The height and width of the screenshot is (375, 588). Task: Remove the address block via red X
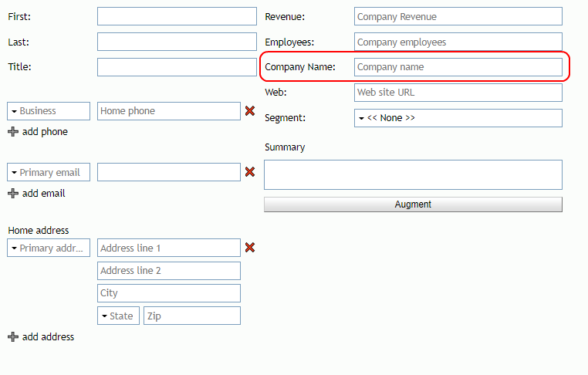pyautogui.click(x=250, y=248)
